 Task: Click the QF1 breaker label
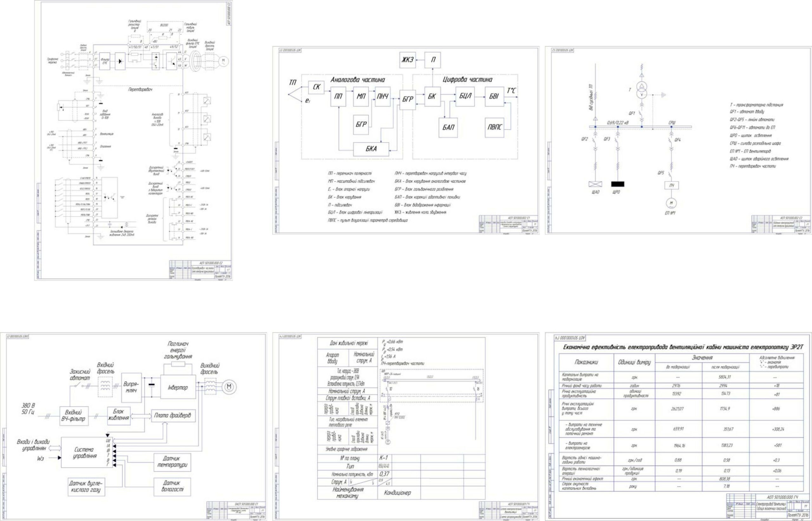point(632,113)
